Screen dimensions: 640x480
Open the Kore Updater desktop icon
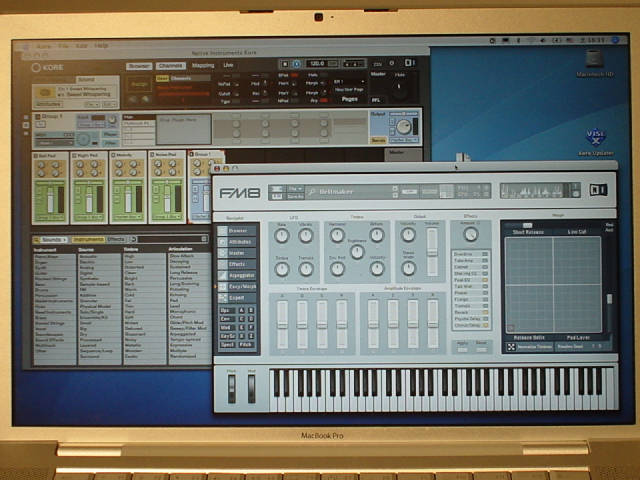pyautogui.click(x=596, y=137)
